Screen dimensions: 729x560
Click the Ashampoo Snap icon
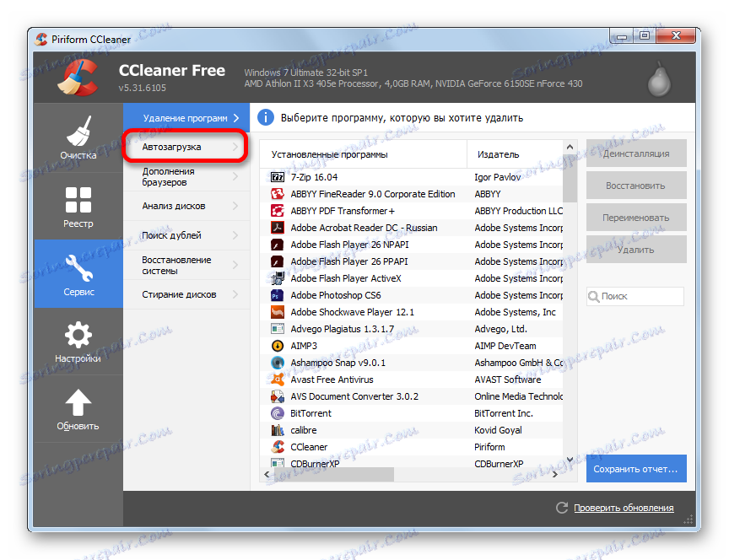[278, 363]
